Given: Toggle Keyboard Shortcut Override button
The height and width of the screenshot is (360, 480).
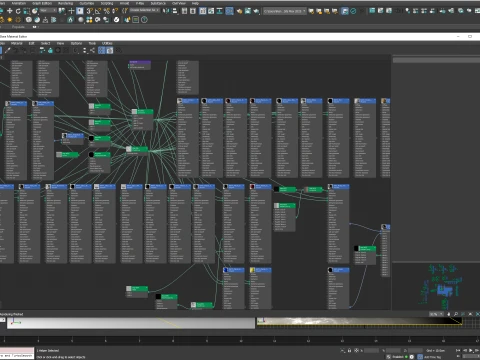Looking at the screenshot, I should [80, 11].
